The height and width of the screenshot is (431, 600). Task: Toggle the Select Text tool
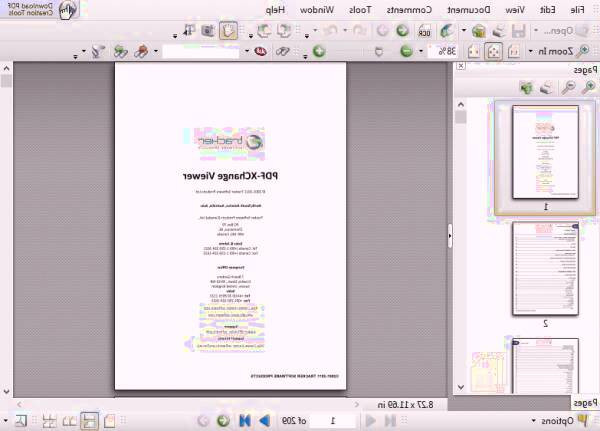click(x=188, y=31)
